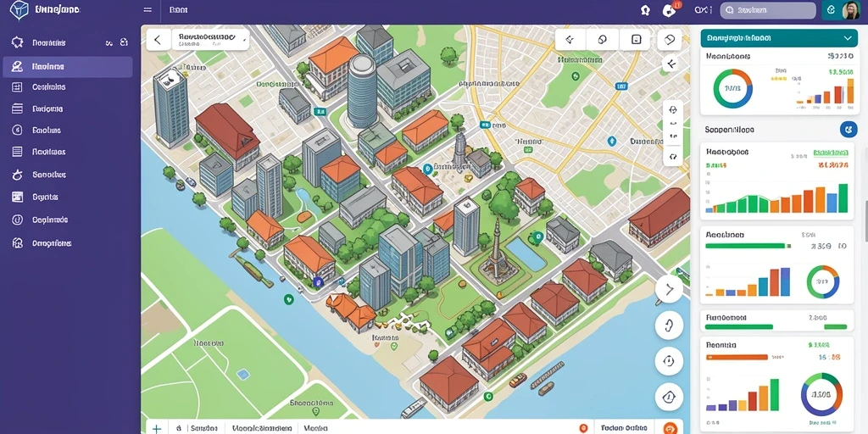This screenshot has width=868, height=434.
Task: Click the green underlined link in chart card
Action: 831,153
